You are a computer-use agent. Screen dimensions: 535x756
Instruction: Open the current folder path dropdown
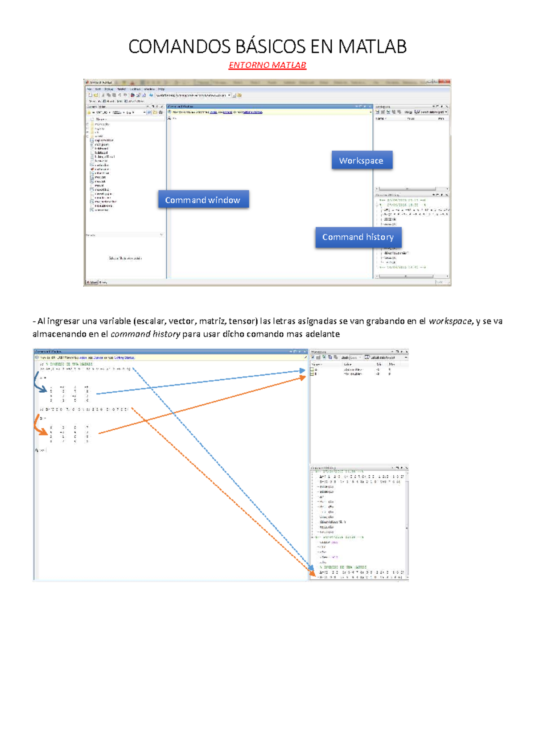coord(229,95)
